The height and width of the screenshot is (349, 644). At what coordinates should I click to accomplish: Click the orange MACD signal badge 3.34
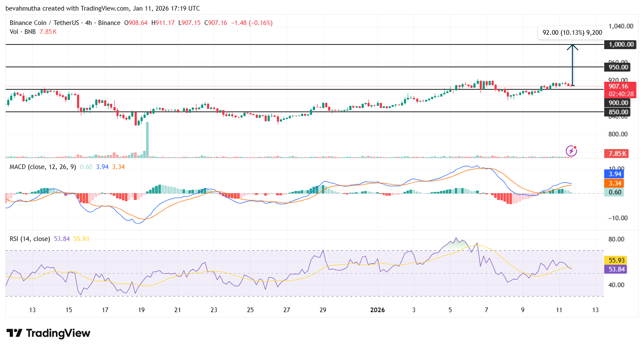(x=614, y=183)
